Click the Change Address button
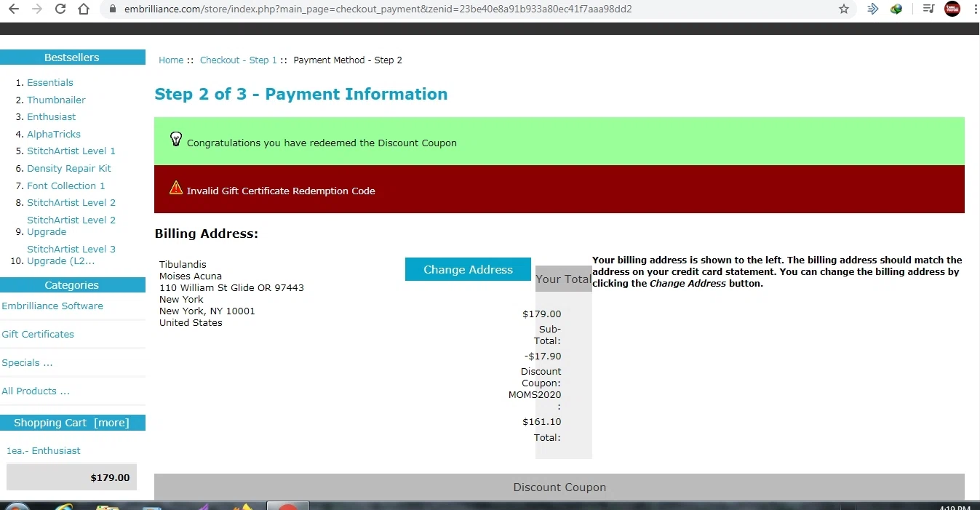This screenshot has width=980, height=510. click(x=468, y=269)
